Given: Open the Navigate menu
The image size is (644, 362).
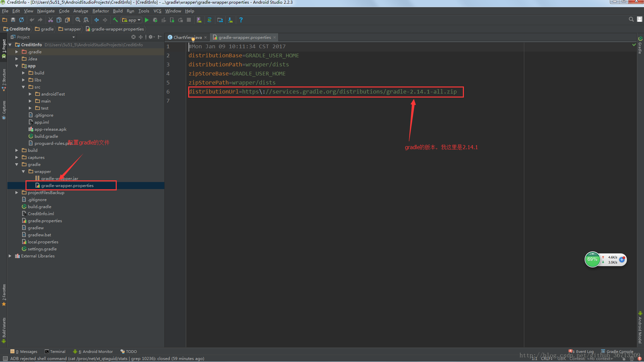Looking at the screenshot, I should (x=46, y=11).
